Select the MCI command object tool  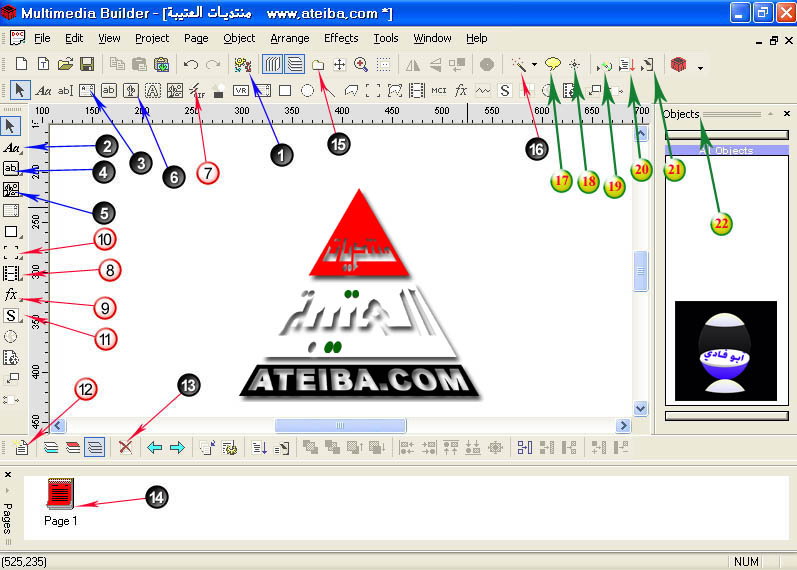pyautogui.click(x=439, y=91)
